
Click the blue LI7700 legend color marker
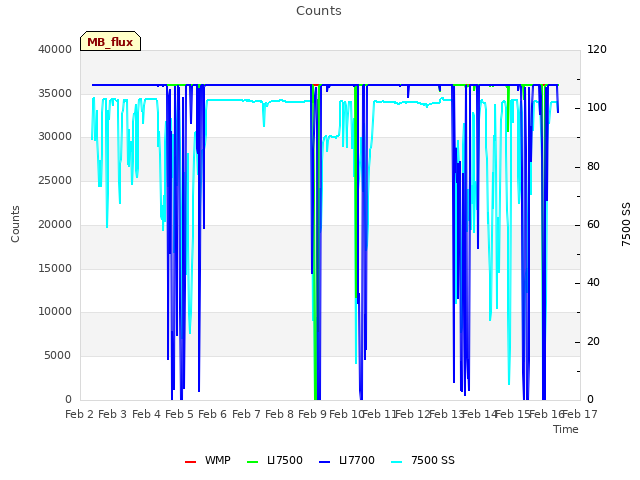(324, 462)
